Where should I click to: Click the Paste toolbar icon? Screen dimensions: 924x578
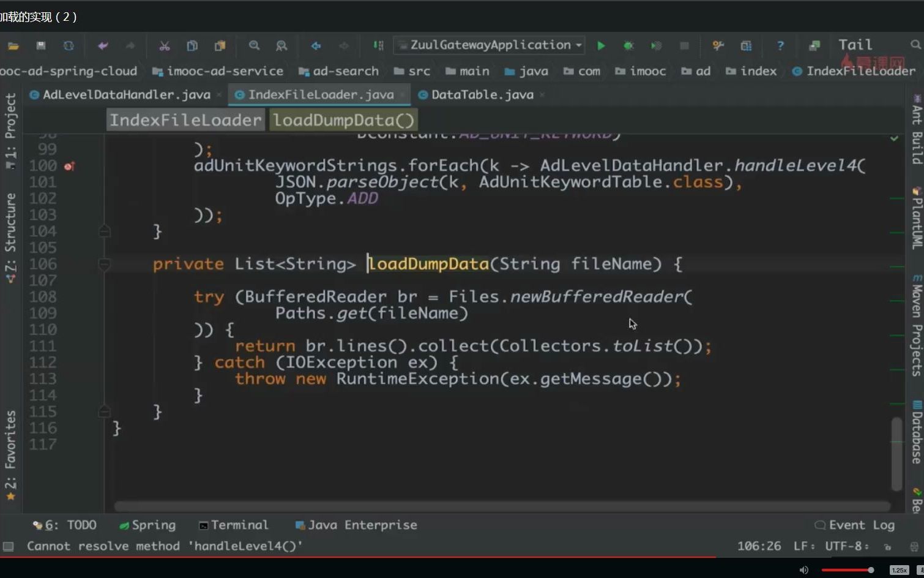(x=220, y=46)
